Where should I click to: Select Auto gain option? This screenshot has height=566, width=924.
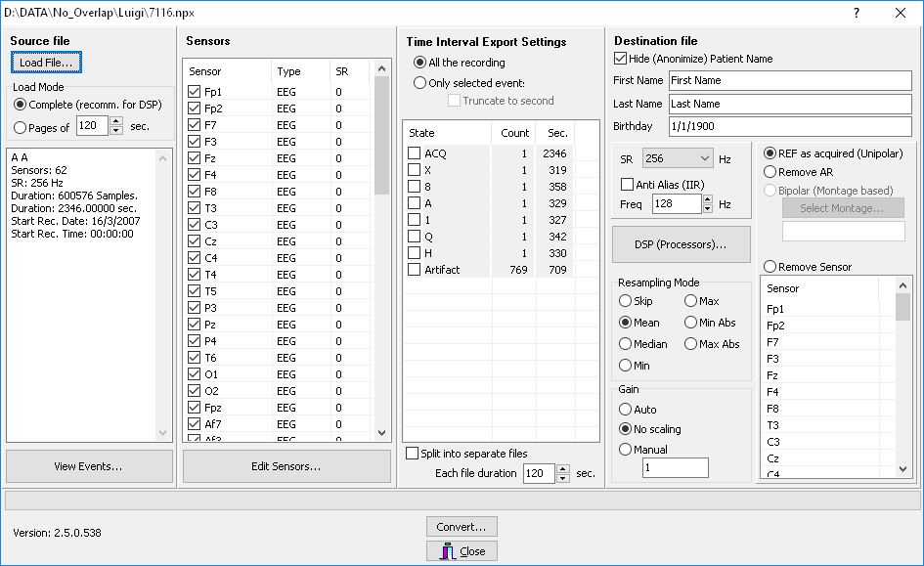(626, 410)
